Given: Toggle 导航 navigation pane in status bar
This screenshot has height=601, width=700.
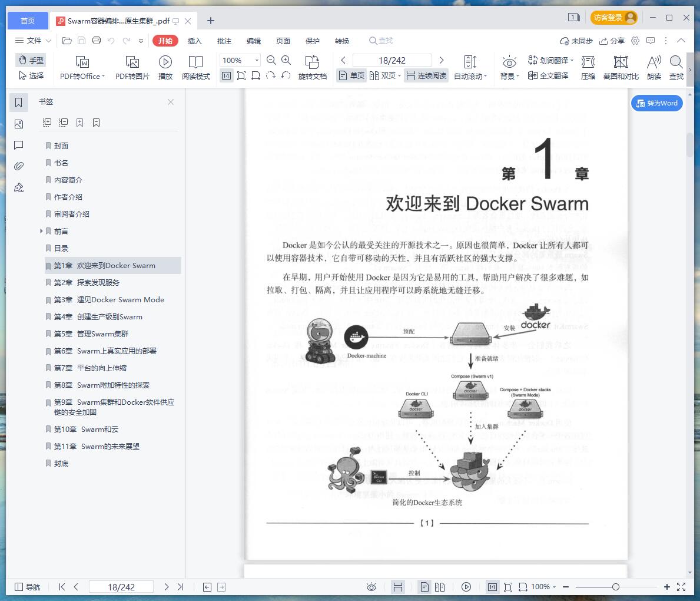Looking at the screenshot, I should click(x=28, y=587).
